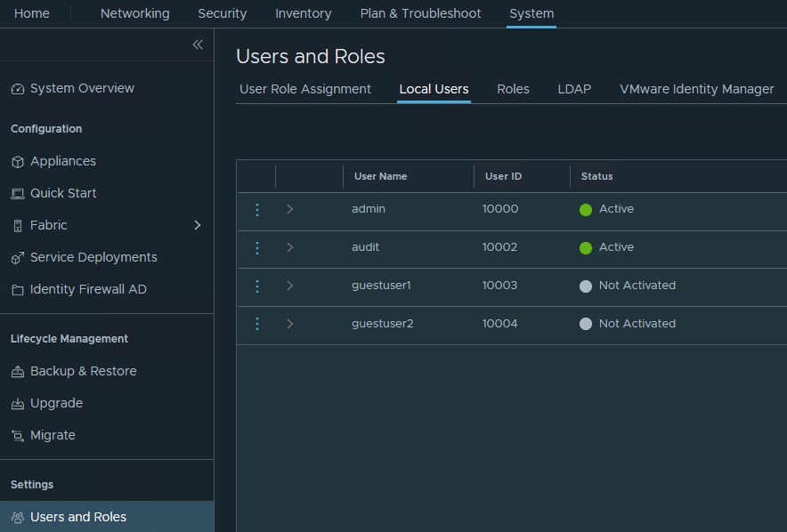Expand the admin user row details
The image size is (787, 532).
(290, 210)
